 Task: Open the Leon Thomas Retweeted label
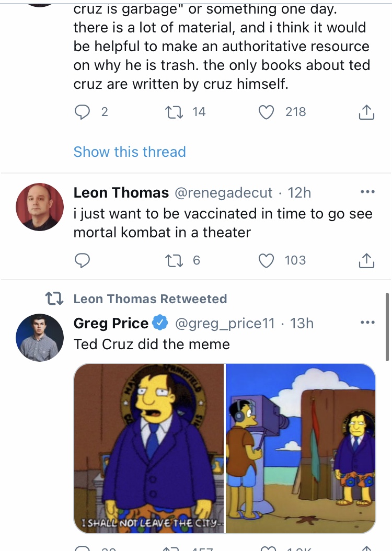150,299
